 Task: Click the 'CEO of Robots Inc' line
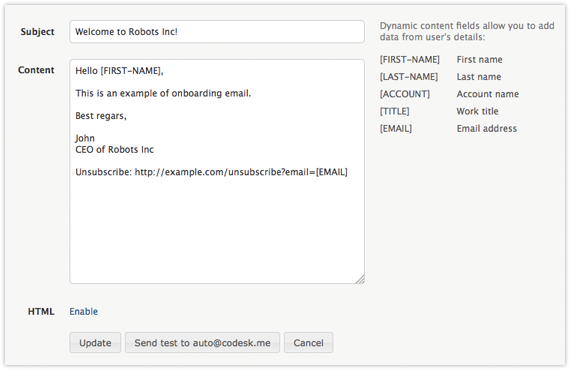point(115,149)
